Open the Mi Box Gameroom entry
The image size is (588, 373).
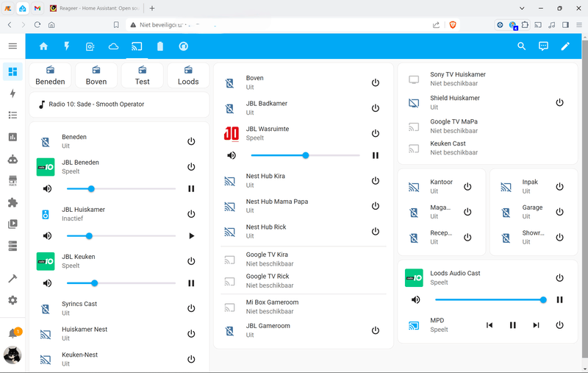point(304,307)
